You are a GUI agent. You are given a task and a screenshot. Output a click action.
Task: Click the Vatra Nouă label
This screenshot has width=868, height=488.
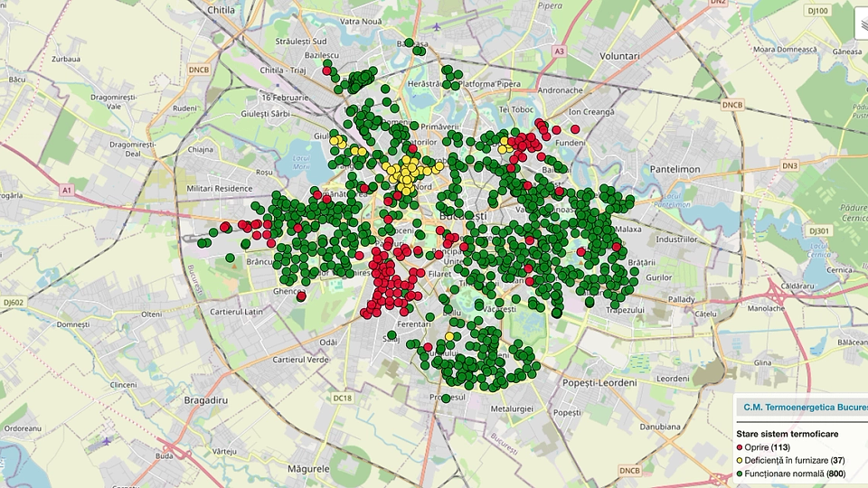click(361, 22)
